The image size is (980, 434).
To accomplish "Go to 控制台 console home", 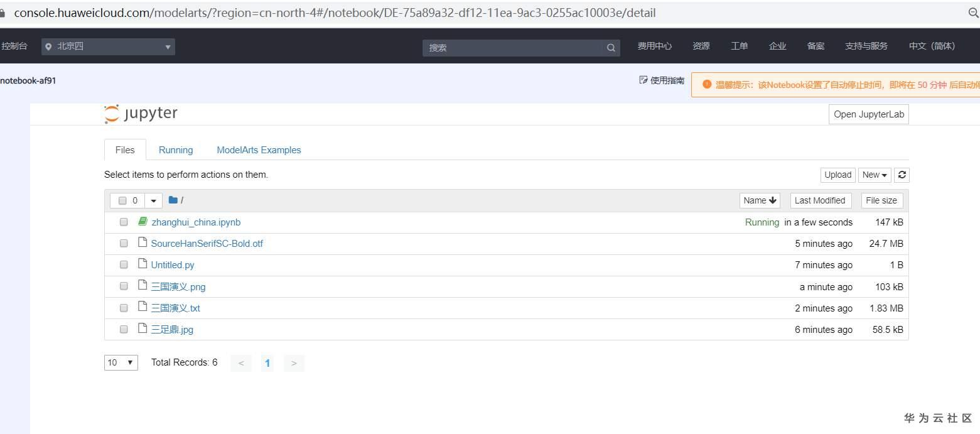I will point(14,46).
